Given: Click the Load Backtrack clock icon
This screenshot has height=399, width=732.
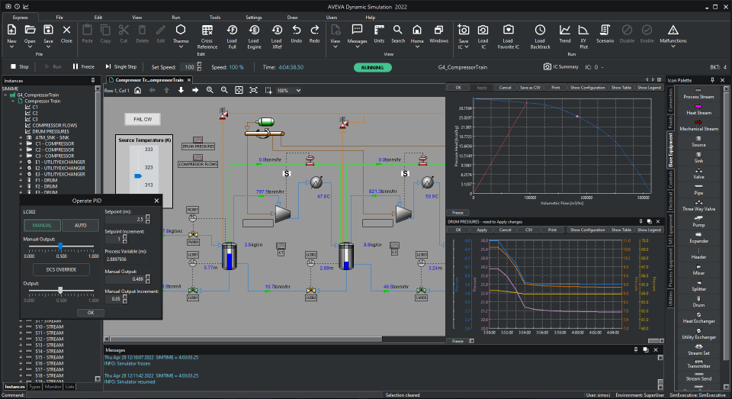Looking at the screenshot, I should [x=540, y=30].
